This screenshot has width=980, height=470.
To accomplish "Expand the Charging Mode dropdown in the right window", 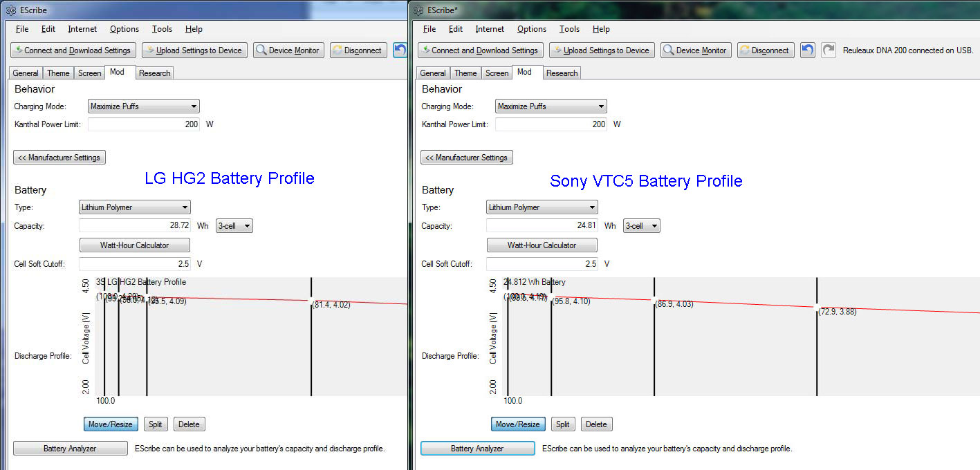I will (551, 106).
